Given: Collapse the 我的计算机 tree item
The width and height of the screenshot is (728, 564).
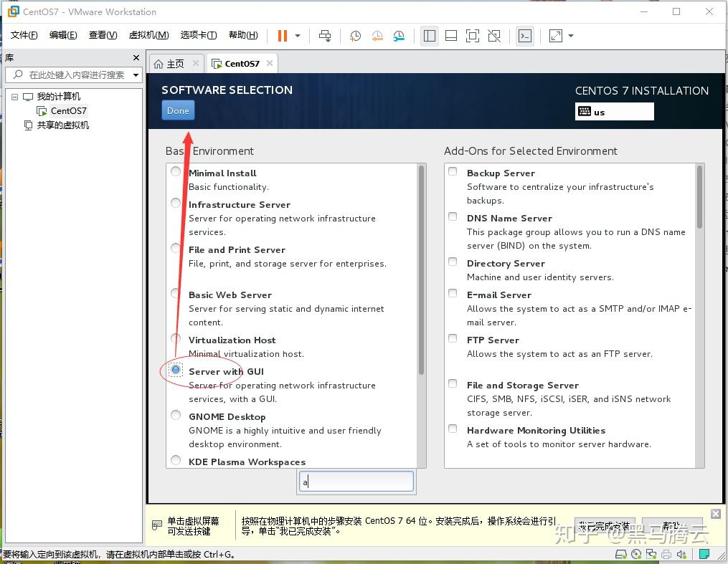Looking at the screenshot, I should [14, 96].
